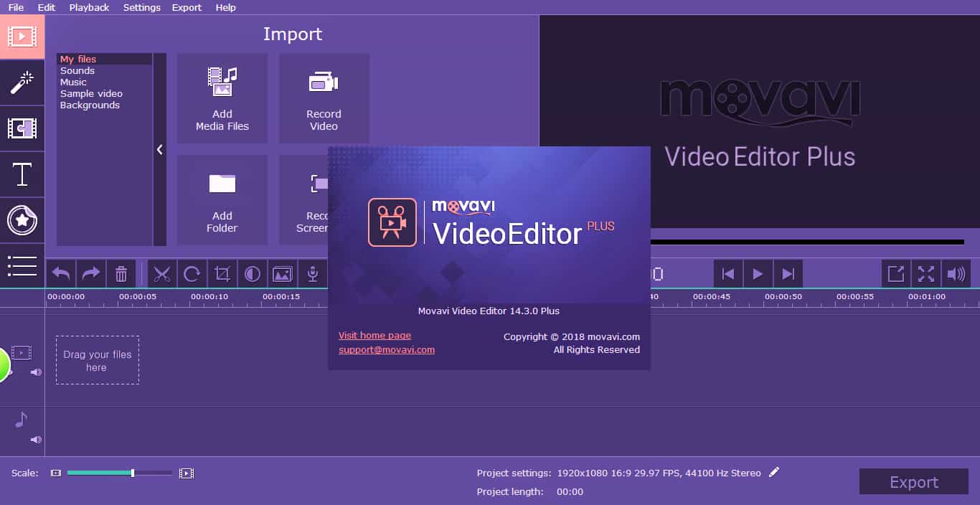The height and width of the screenshot is (505, 980).
Task: Select Sample video category
Action: pos(105,94)
